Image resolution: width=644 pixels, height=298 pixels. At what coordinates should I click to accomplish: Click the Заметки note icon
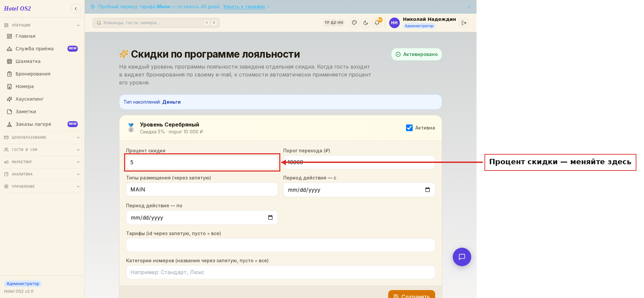(10, 112)
